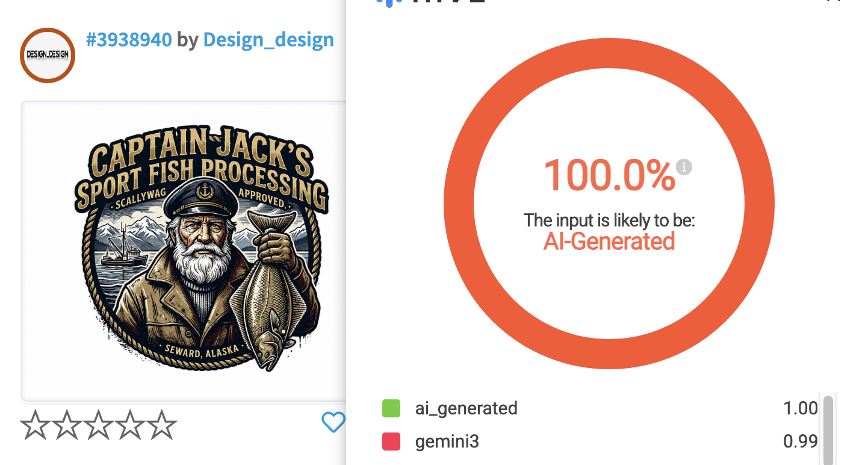
Task: Click the info icon beside 100.0%
Action: point(684,167)
